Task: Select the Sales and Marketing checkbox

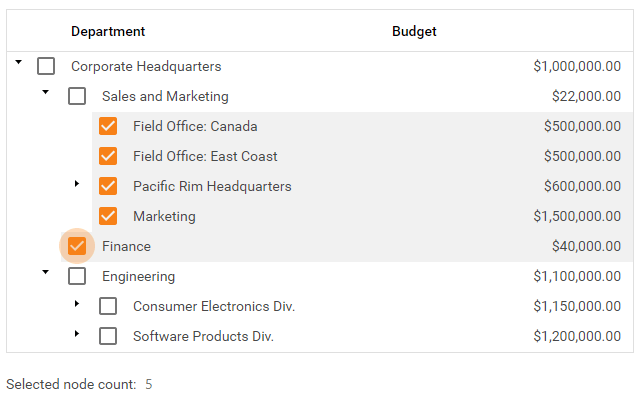Action: point(77,97)
